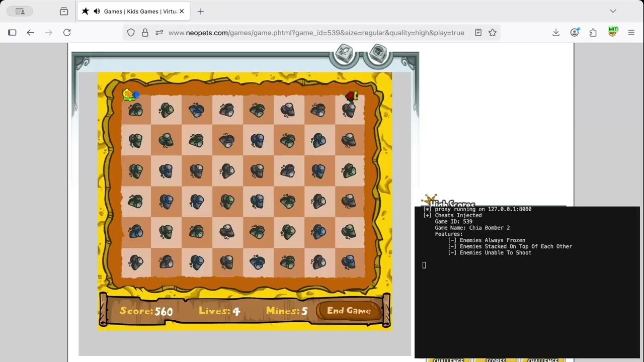Click the padlock site security icon
This screenshot has width=644, height=362.
(145, 33)
